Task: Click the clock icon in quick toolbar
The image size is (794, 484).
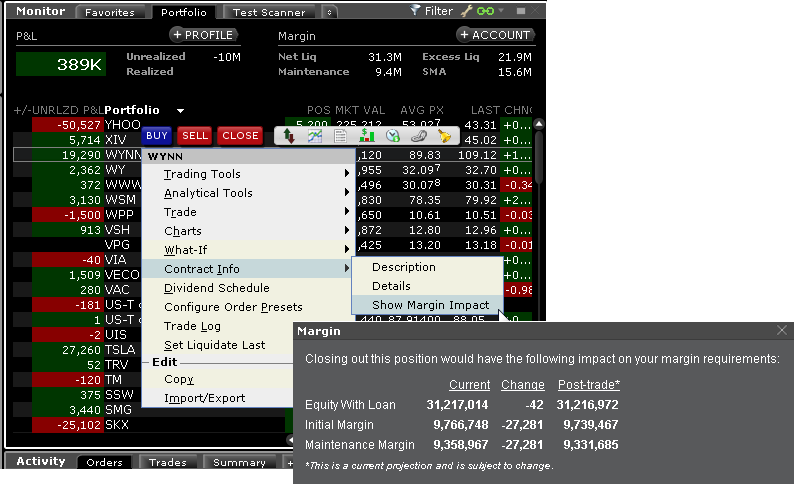Action: [392, 136]
